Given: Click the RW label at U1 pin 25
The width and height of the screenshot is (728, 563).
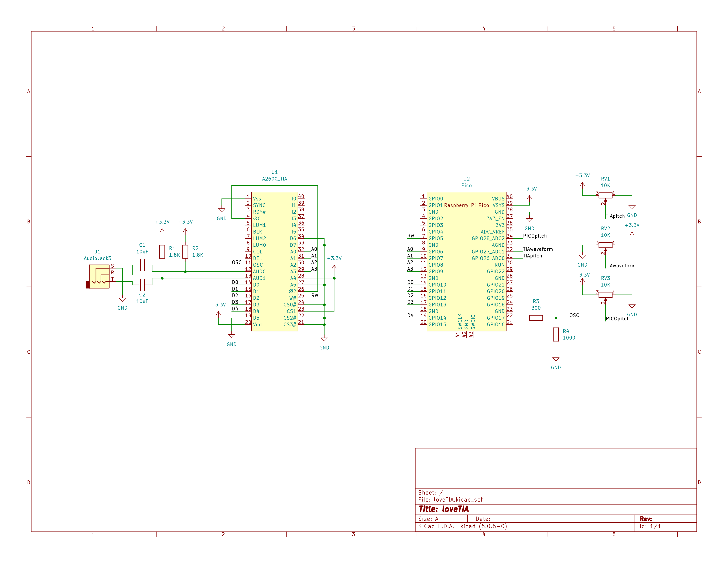Looking at the screenshot, I should pyautogui.click(x=314, y=295).
